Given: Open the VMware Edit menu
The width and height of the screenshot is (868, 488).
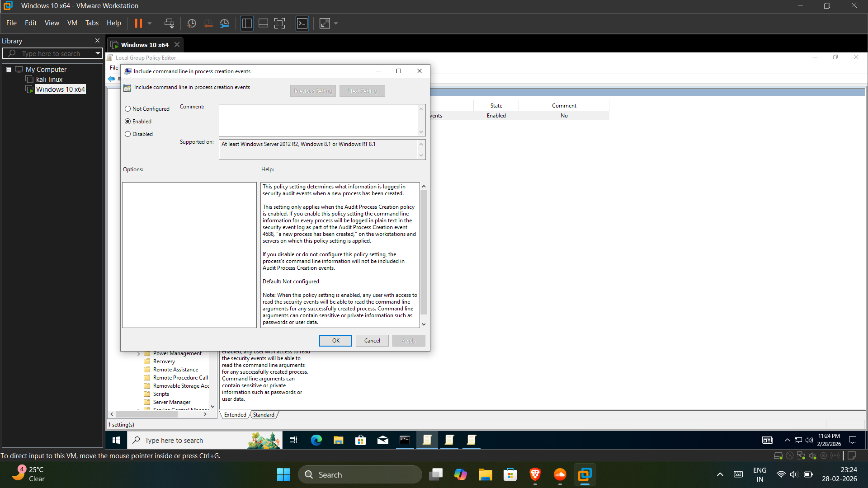Looking at the screenshot, I should 30,23.
